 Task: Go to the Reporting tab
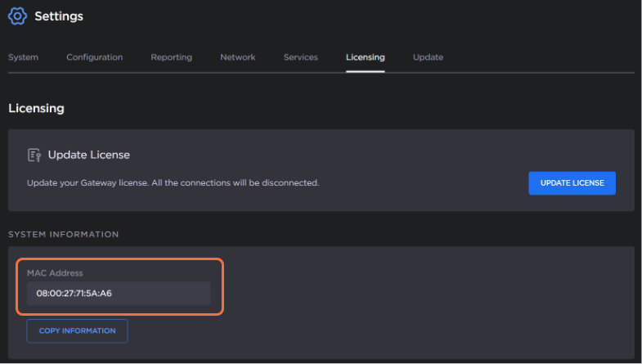tap(171, 57)
